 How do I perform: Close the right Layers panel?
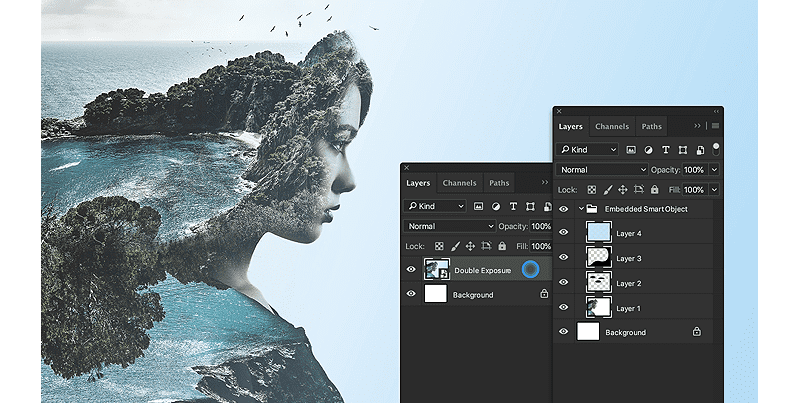click(559, 111)
